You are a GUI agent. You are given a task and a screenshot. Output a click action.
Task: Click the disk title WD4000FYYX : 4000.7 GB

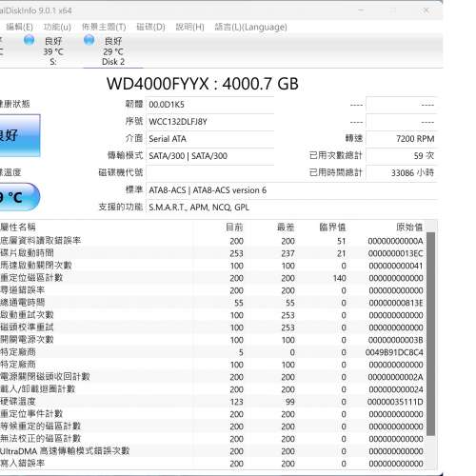coord(203,84)
